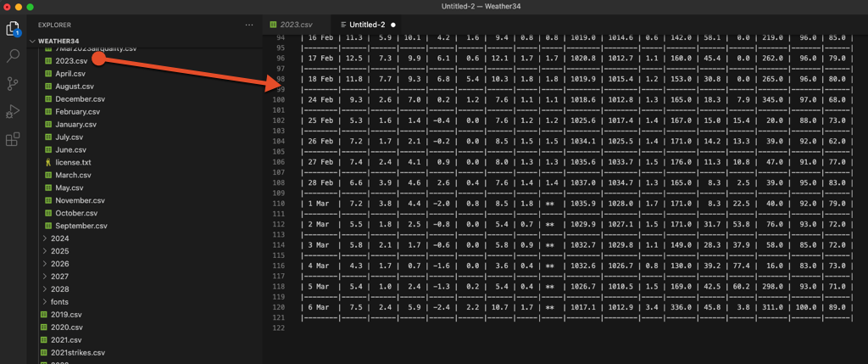Open 2020.csv file
Viewport: 868px width, 364px height.
(66, 328)
